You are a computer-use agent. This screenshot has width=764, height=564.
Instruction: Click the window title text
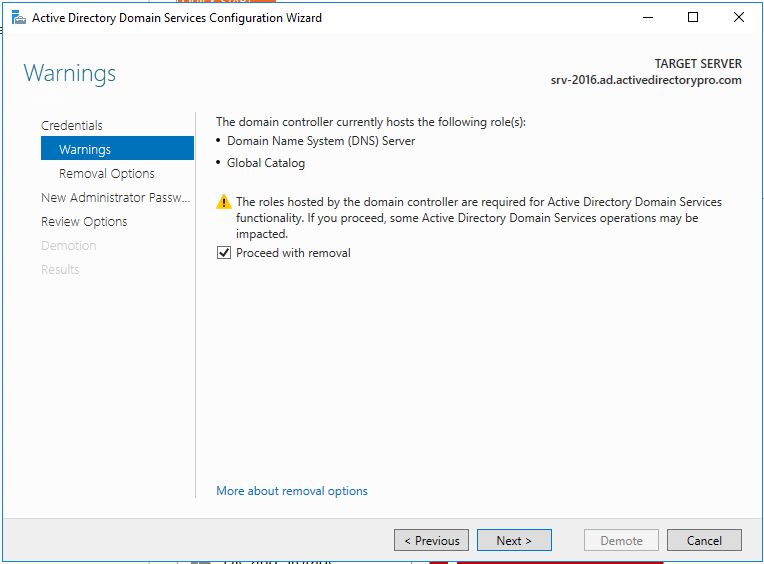[x=177, y=18]
